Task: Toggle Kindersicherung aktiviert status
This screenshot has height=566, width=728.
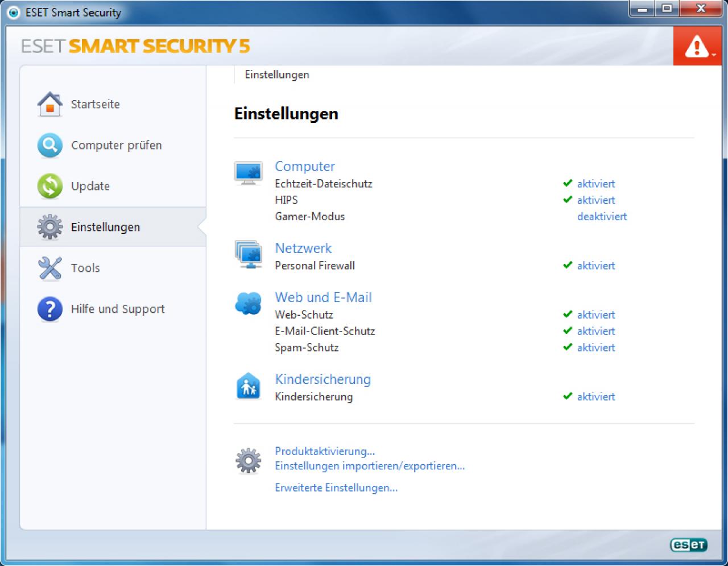Action: [596, 396]
